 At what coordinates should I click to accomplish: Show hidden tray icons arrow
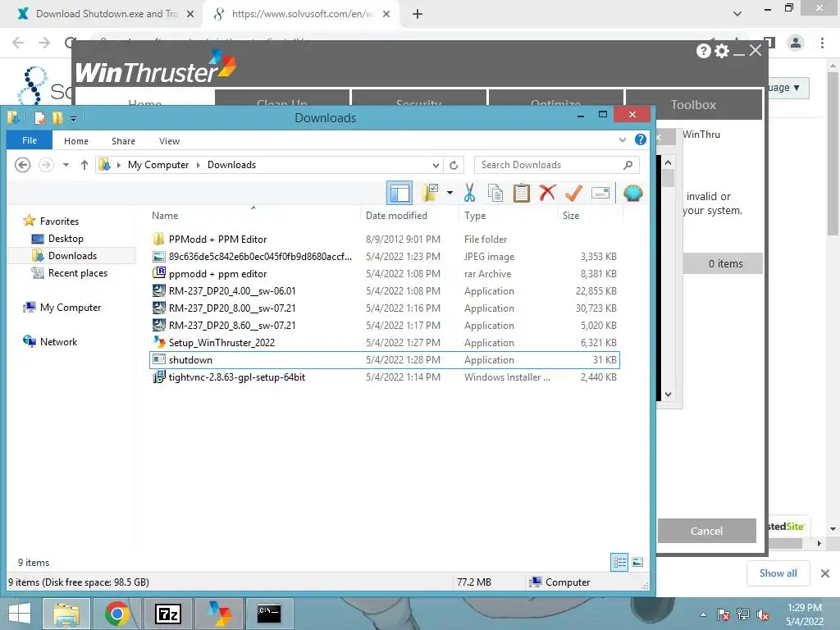coord(703,615)
